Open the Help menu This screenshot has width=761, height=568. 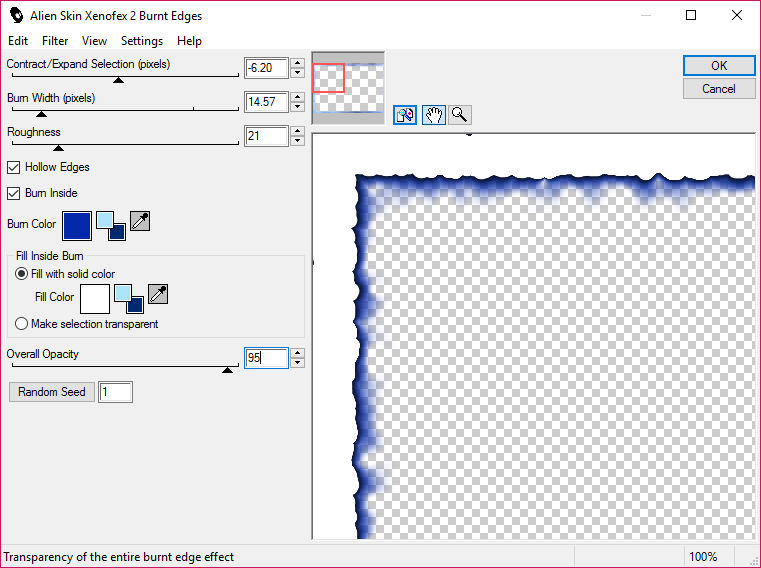click(x=189, y=41)
